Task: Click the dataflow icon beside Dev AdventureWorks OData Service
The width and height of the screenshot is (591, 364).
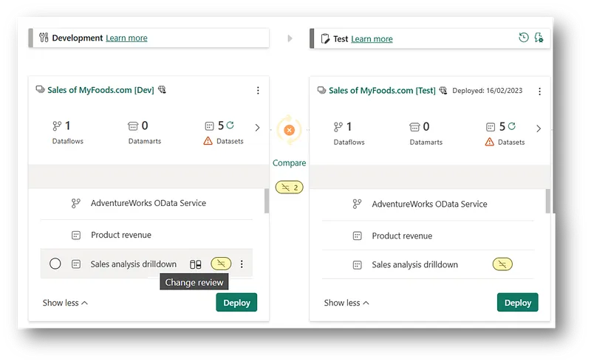Action: point(76,204)
